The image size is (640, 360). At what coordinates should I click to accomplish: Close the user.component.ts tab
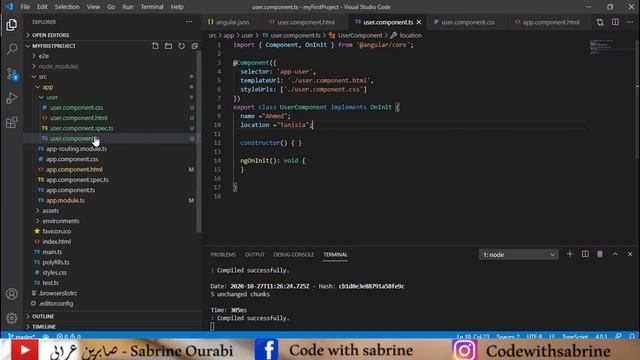point(419,22)
